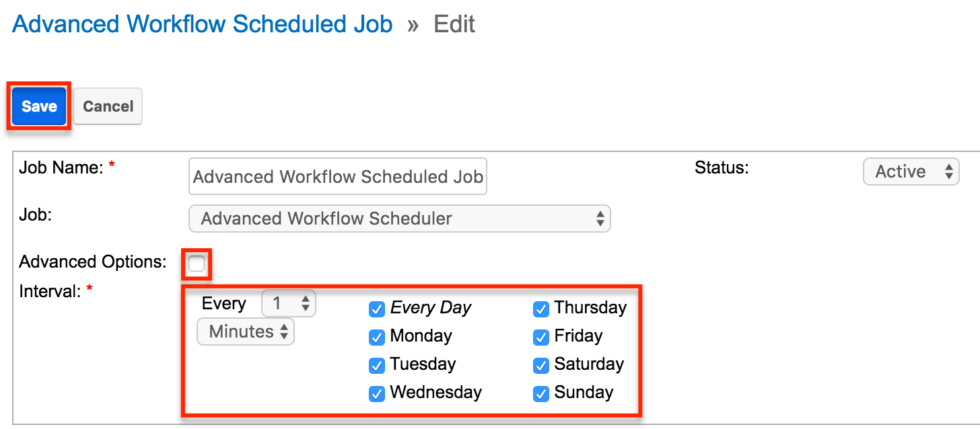980x429 pixels.
Task: Click the Every Day label text
Action: tap(429, 307)
